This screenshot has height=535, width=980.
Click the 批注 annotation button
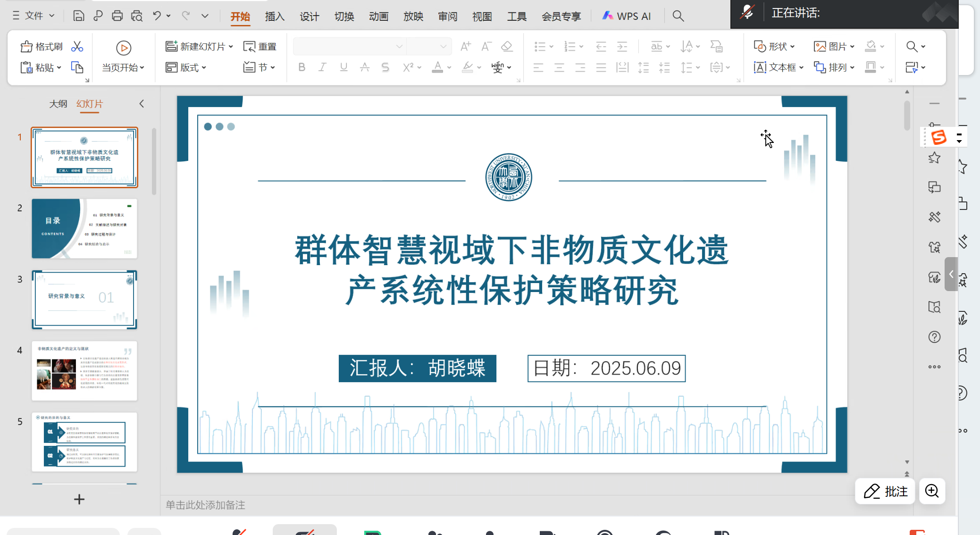coord(885,491)
